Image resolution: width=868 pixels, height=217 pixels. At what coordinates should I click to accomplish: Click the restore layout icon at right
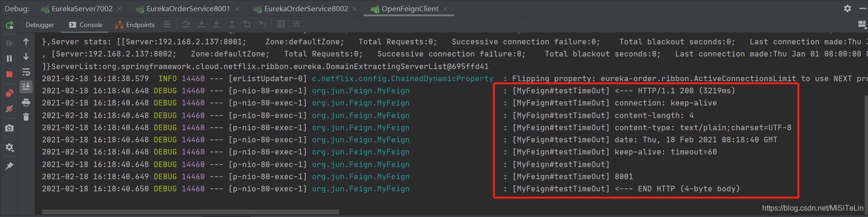(861, 24)
